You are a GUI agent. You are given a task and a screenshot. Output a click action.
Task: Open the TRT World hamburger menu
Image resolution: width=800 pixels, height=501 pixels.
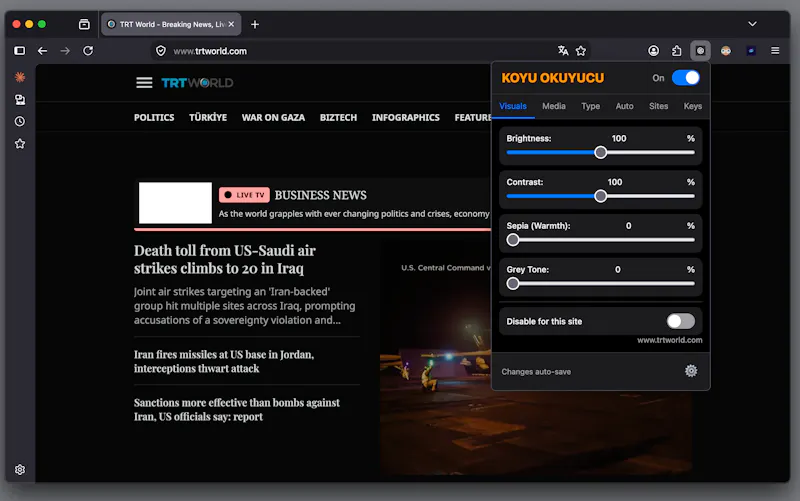[x=144, y=82]
